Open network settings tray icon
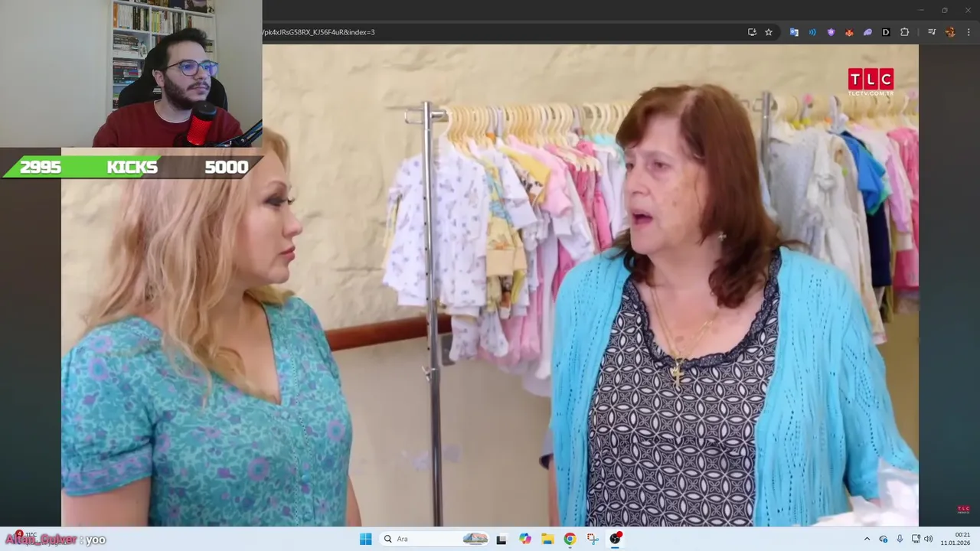 tap(916, 539)
